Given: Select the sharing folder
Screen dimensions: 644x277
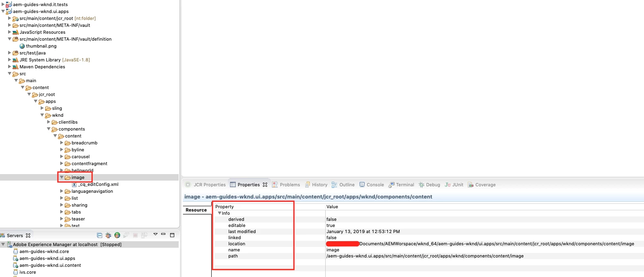Looking at the screenshot, I should (79, 205).
